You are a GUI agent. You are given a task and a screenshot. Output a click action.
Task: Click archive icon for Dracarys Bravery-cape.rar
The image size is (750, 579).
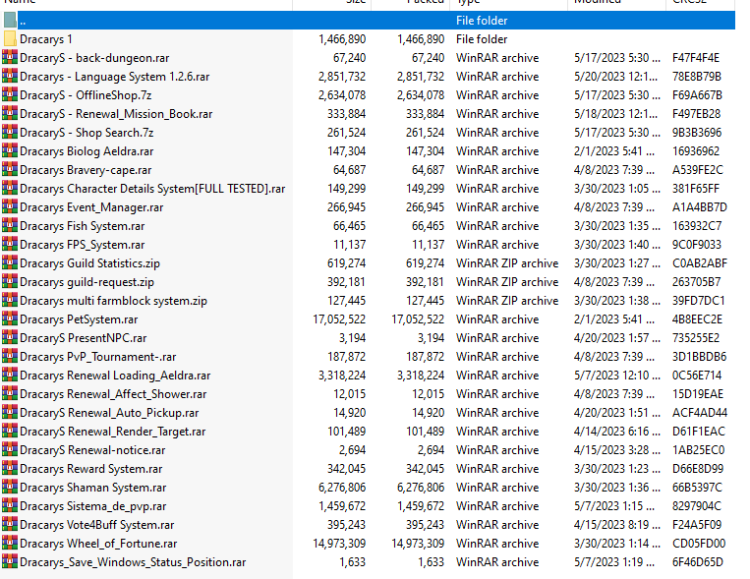coord(10,169)
